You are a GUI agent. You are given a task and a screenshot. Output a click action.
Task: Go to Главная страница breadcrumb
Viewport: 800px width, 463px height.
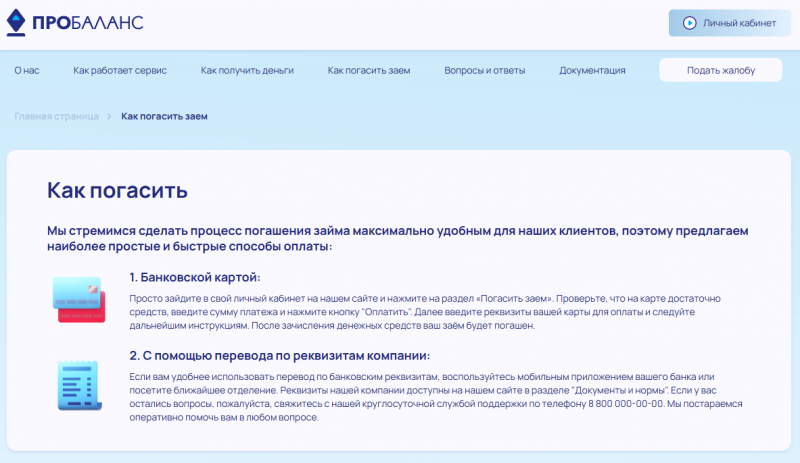[57, 116]
